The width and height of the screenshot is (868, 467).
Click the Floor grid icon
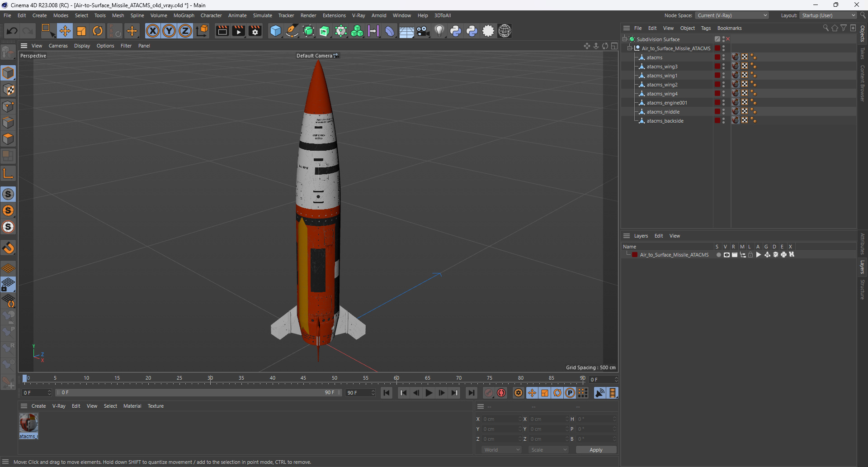(x=406, y=31)
